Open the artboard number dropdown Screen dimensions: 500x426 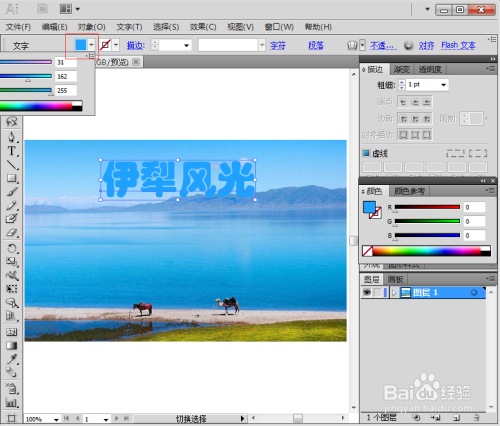tap(106, 419)
